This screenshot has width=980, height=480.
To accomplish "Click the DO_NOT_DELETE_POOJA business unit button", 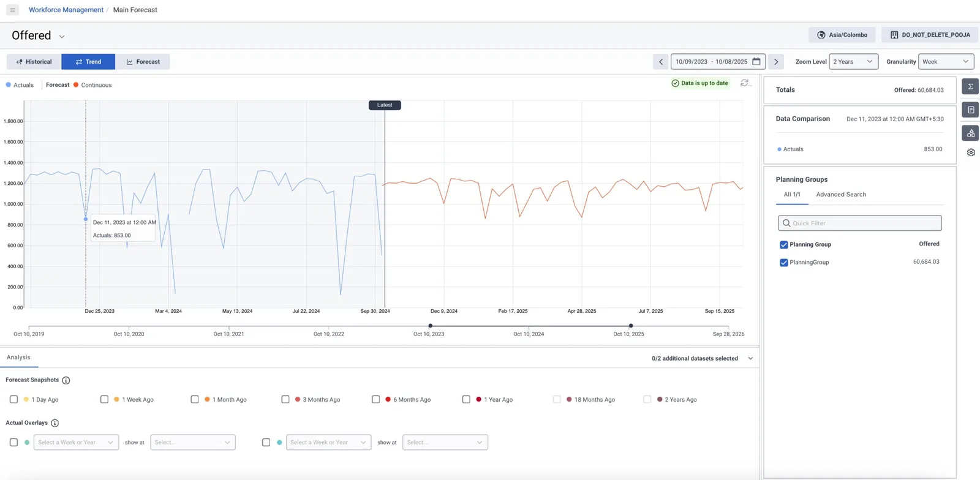I will [930, 35].
